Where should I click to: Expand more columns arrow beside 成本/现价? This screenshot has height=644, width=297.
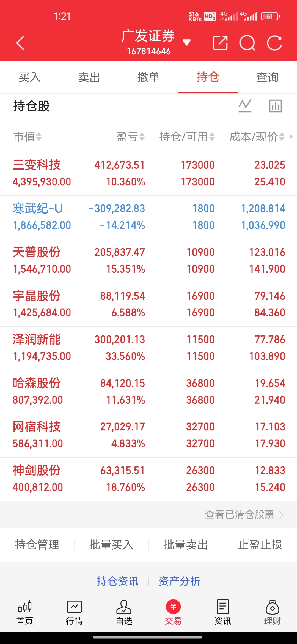(291, 137)
